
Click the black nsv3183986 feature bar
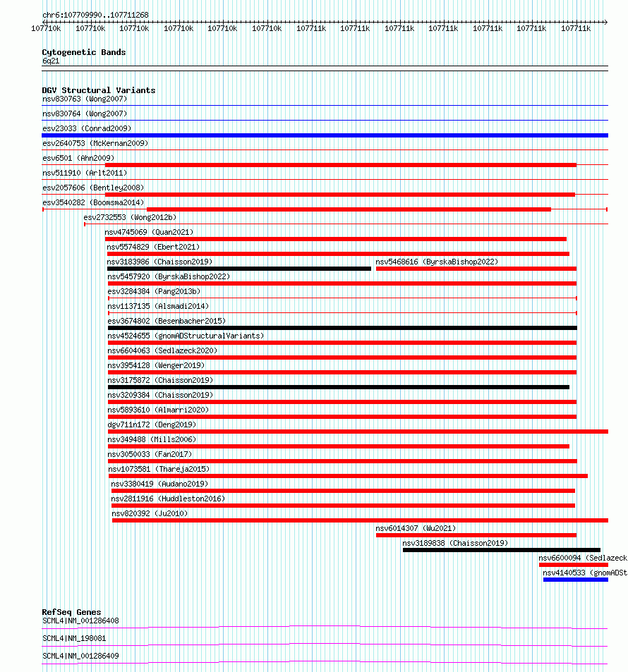coord(239,269)
